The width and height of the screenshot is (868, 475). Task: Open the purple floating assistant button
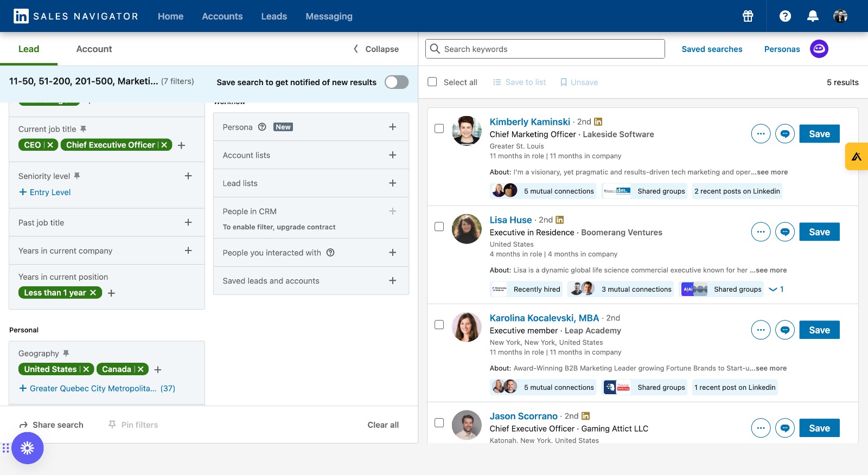[27, 448]
